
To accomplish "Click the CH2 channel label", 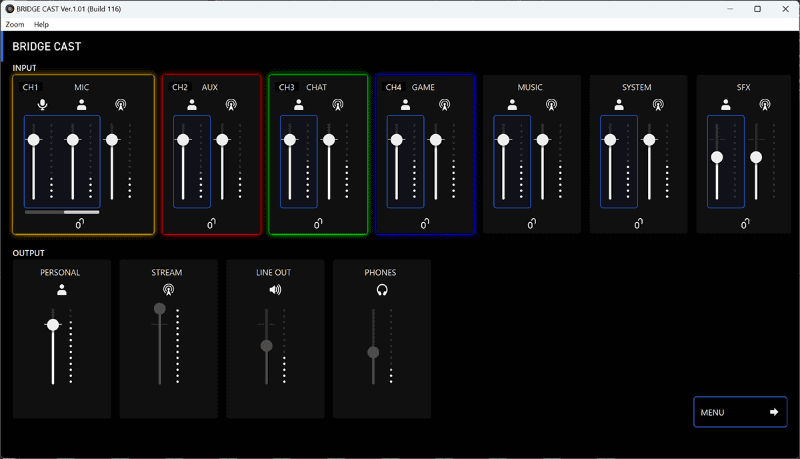I will pos(180,87).
